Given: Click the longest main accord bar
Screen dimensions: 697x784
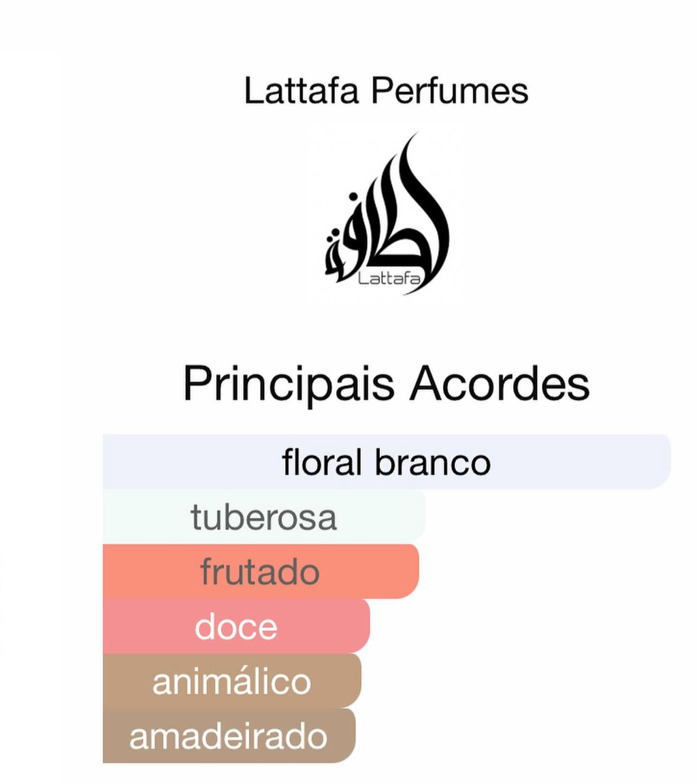Looking at the screenshot, I should coord(387,462).
